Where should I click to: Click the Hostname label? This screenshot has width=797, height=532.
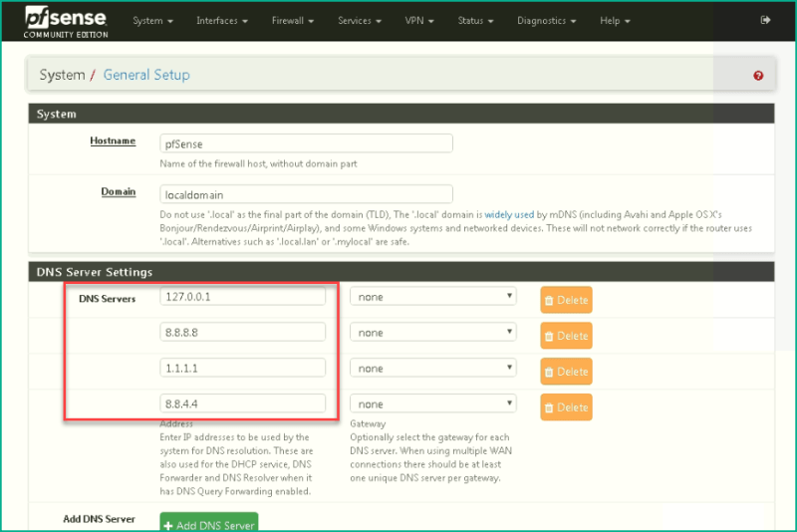pyautogui.click(x=113, y=140)
